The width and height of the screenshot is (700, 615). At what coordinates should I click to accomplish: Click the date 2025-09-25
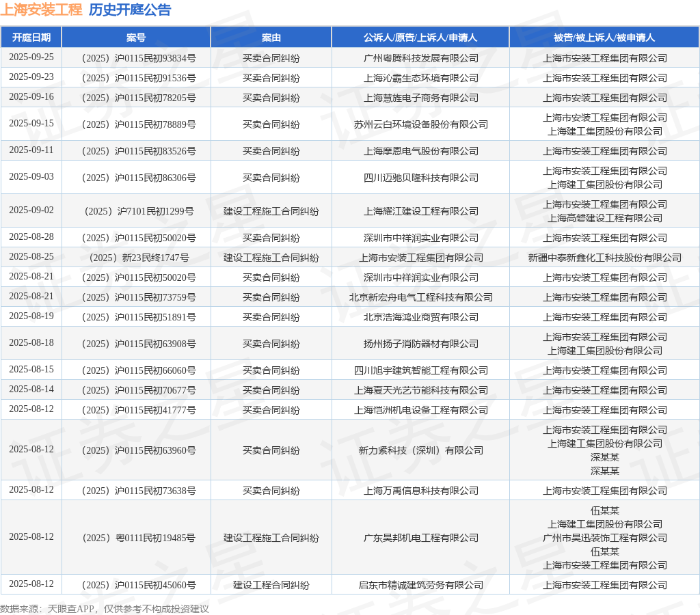(x=31, y=57)
